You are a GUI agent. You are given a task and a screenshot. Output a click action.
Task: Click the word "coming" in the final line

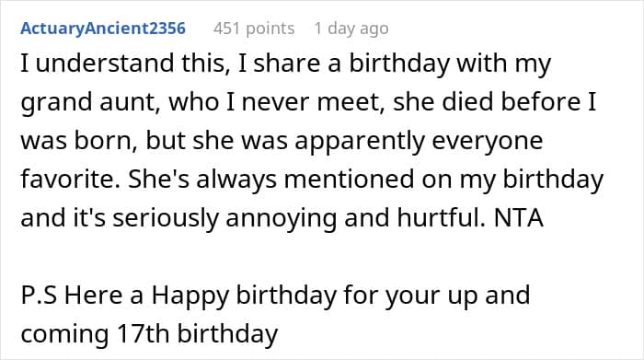[64, 334]
